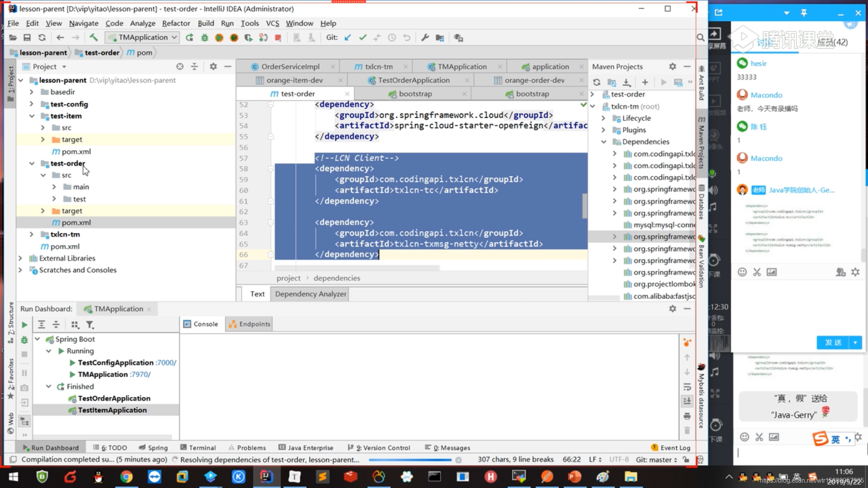Expand Maven Lifecycle node

tap(603, 118)
